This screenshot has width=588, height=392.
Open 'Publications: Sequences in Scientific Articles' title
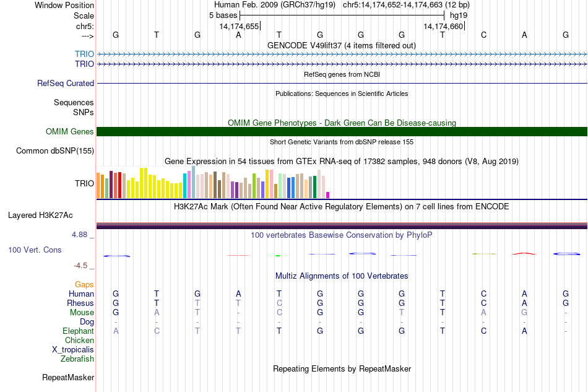tap(342, 94)
